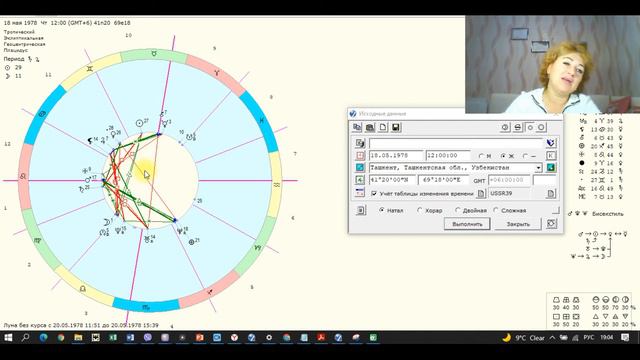Click the Sun symbol in the chart

(x=139, y=123)
